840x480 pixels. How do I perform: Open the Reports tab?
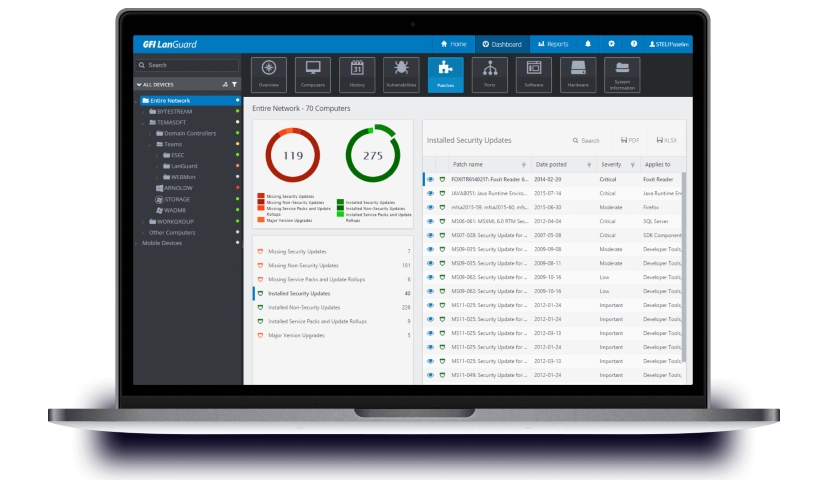(553, 44)
